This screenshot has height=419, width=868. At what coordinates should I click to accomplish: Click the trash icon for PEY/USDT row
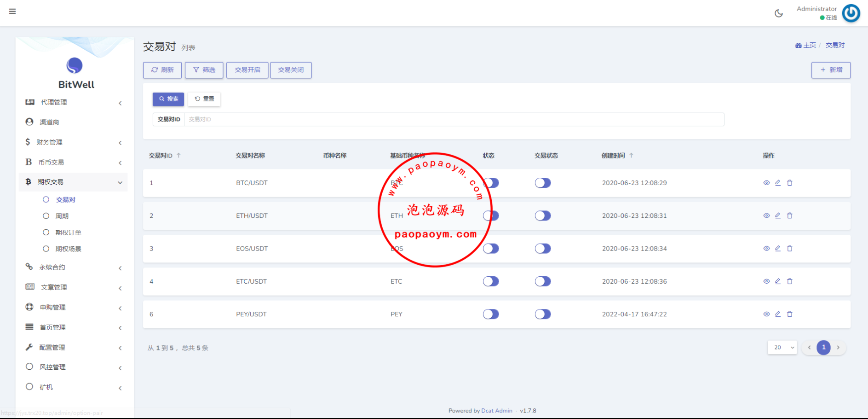[x=790, y=314]
